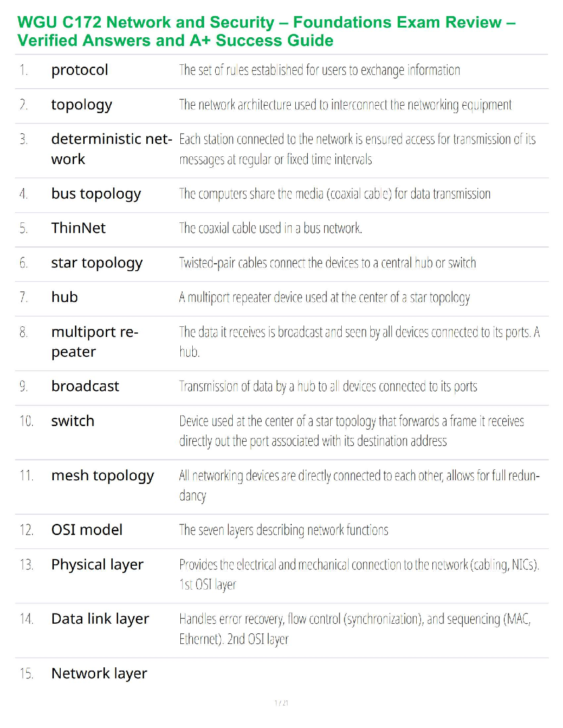Click the 'multiport repeater' term
Screen dimensions: 563x728
[x=94, y=341]
